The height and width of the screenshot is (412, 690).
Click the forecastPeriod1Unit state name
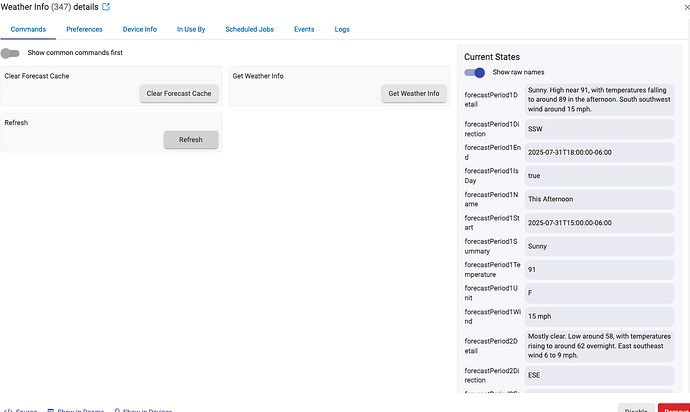(491, 293)
